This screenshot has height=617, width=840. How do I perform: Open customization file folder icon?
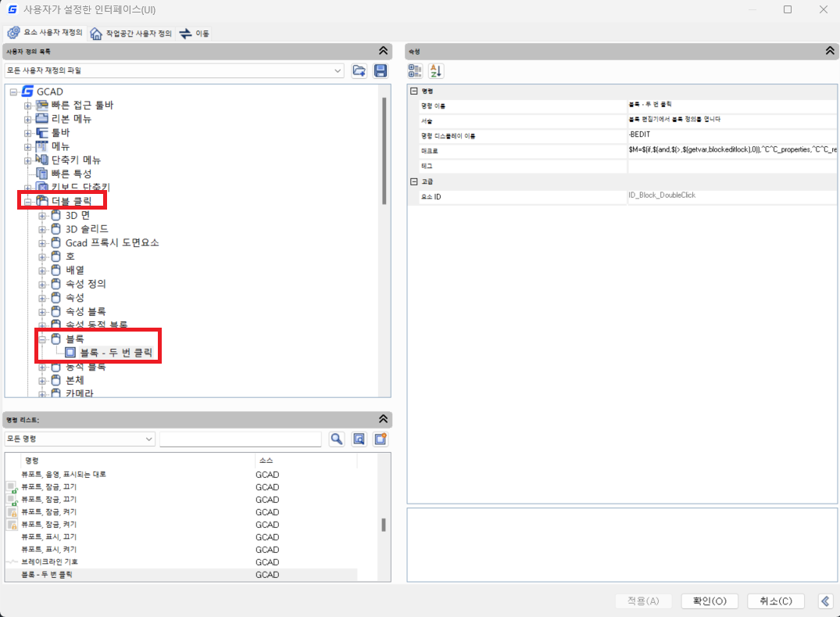pyautogui.click(x=359, y=70)
